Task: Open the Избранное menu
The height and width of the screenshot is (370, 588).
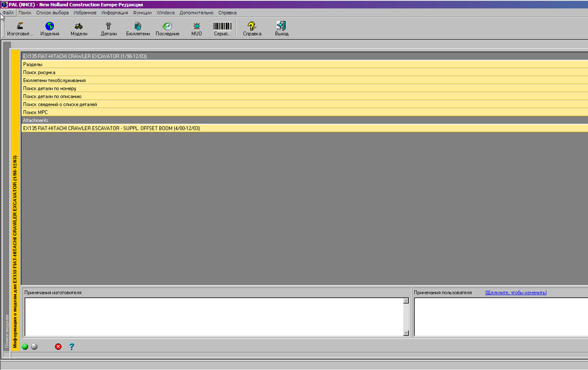Action: 85,13
